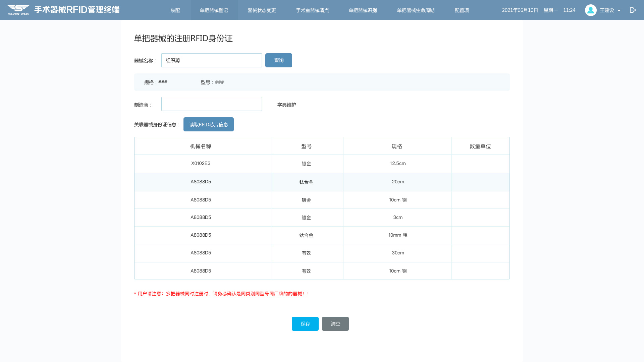Viewport: 644px width, 362px height.
Task: Expand the 王建设 user dropdown arrow
Action: point(619,10)
